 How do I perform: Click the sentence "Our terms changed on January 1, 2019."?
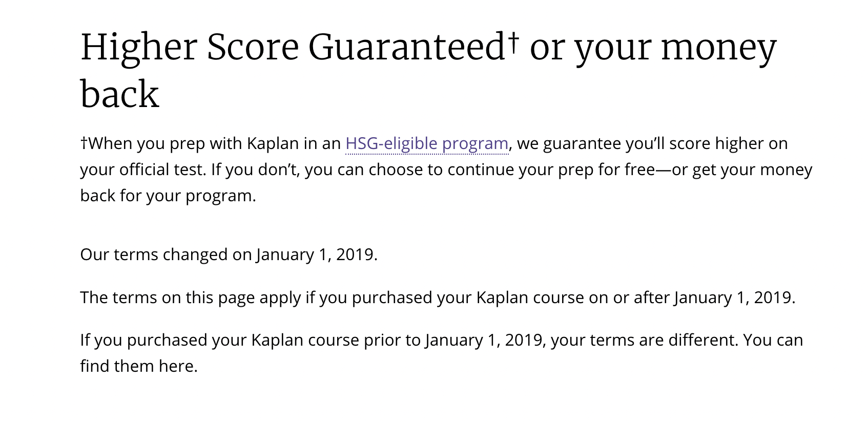229,255
